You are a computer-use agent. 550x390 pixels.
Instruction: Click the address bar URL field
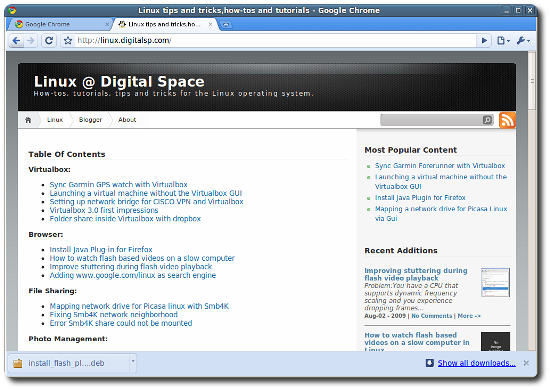275,41
